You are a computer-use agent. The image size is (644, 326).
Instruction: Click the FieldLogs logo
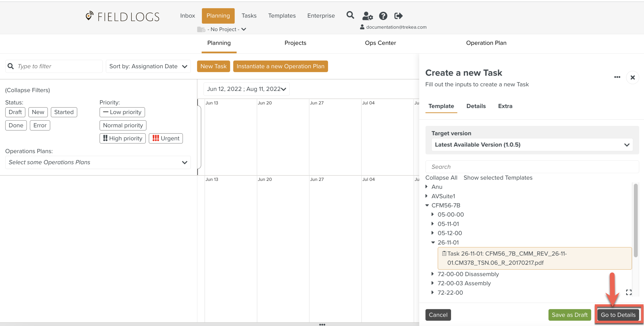pos(123,16)
